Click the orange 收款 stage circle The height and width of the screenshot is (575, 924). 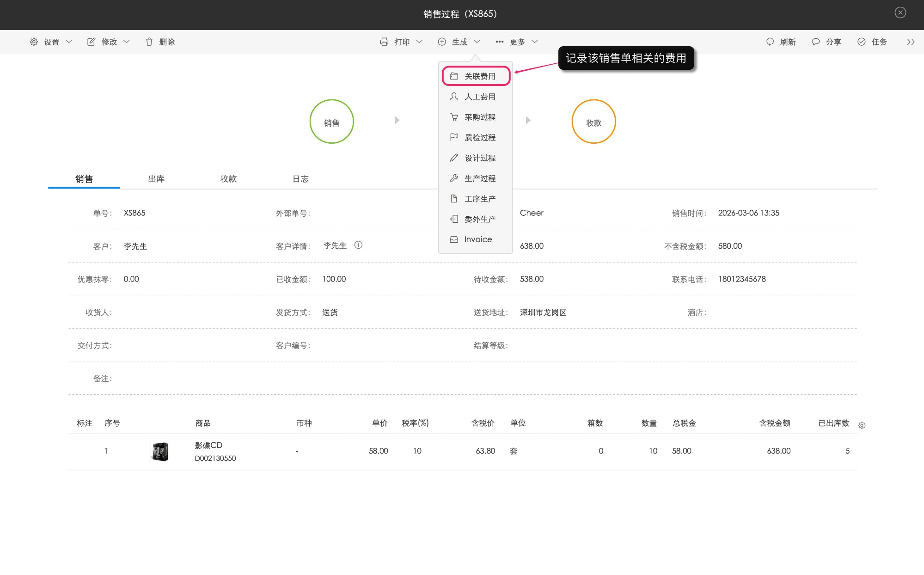point(594,122)
